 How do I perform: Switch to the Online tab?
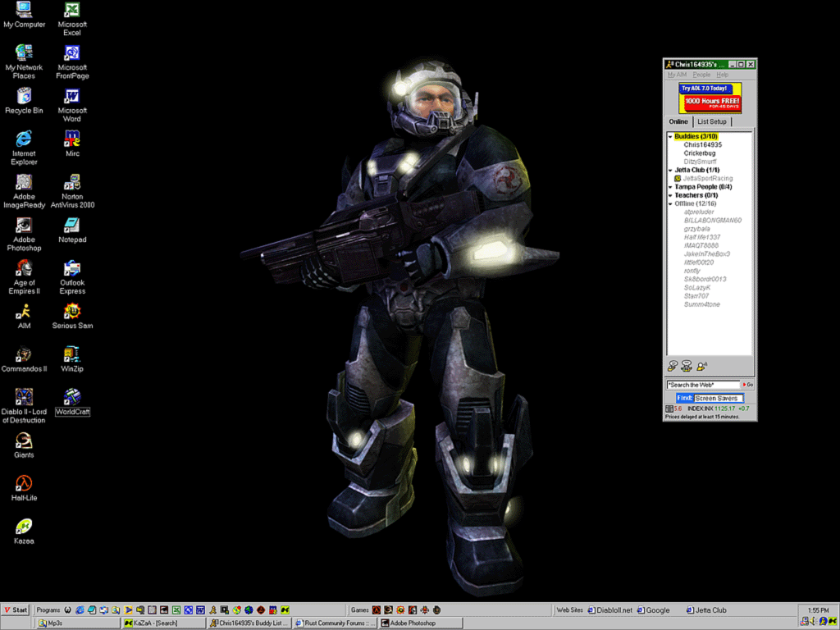(678, 121)
